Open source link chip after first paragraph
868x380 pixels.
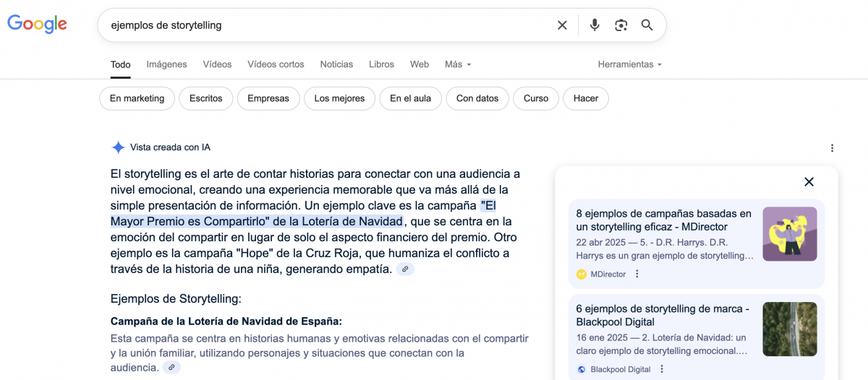coord(405,269)
